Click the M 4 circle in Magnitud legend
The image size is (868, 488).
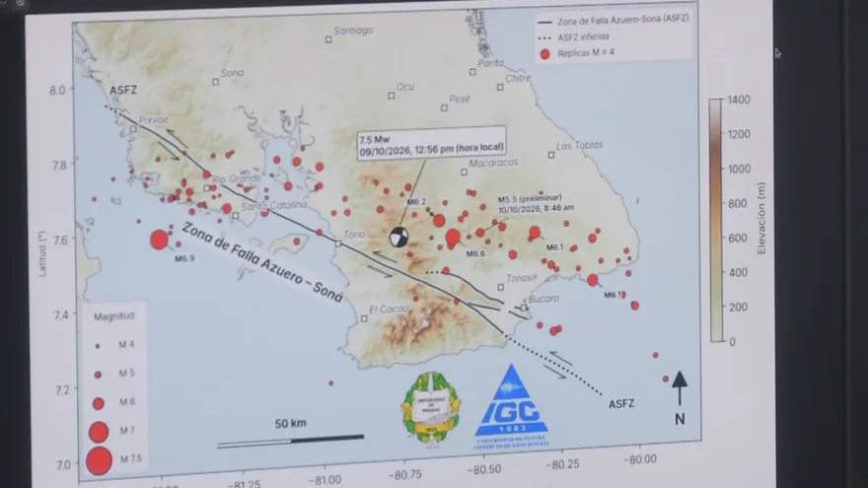click(x=98, y=346)
